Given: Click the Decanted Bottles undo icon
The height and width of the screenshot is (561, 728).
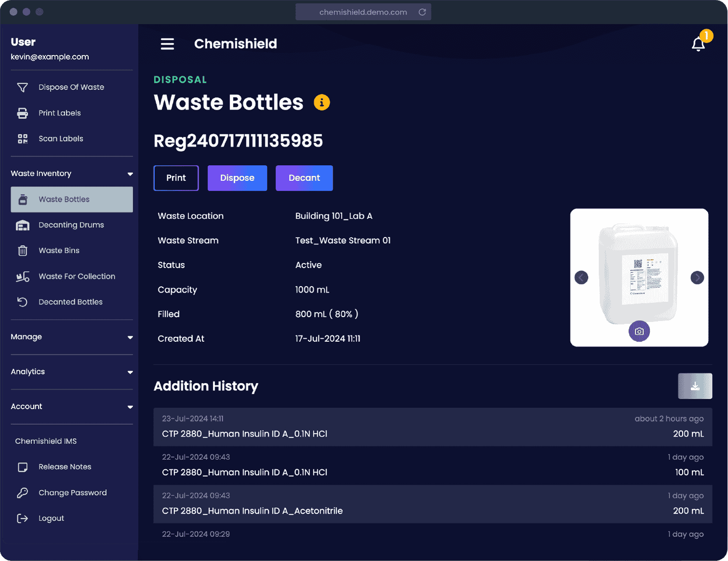Looking at the screenshot, I should [23, 302].
